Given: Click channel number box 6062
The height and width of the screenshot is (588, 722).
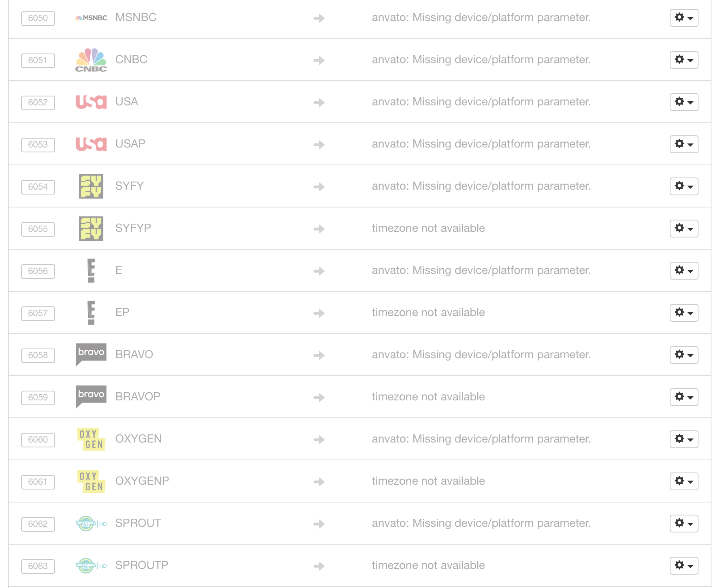Looking at the screenshot, I should click(38, 524).
